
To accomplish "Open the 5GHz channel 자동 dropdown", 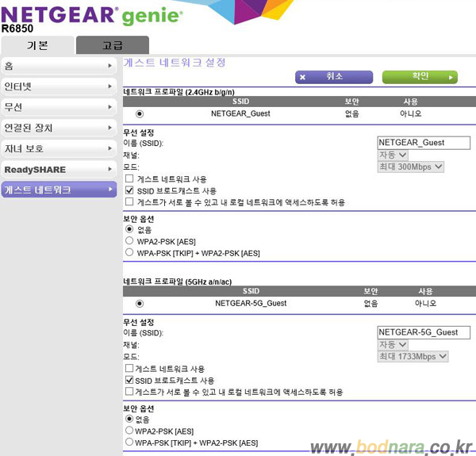I will pyautogui.click(x=393, y=345).
